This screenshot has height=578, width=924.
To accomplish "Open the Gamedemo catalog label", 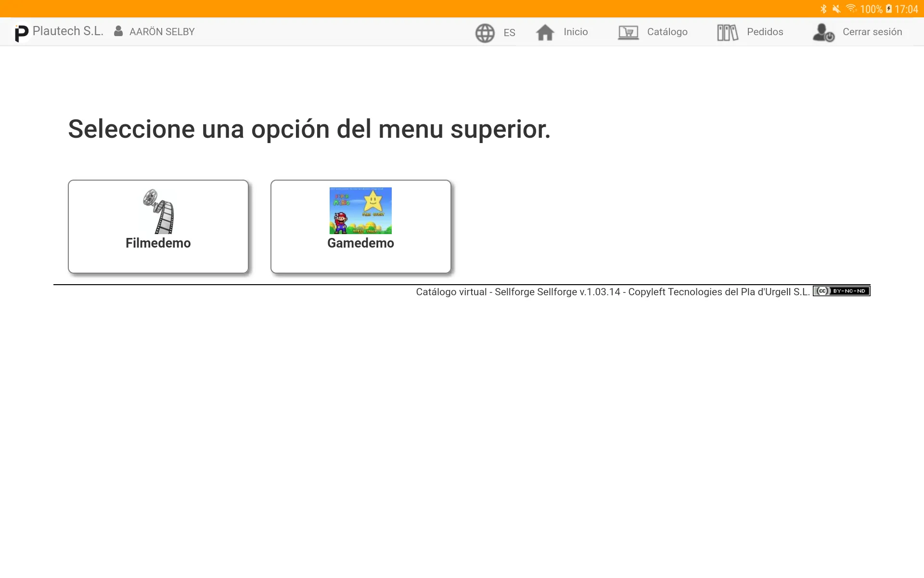I will pyautogui.click(x=360, y=243).
